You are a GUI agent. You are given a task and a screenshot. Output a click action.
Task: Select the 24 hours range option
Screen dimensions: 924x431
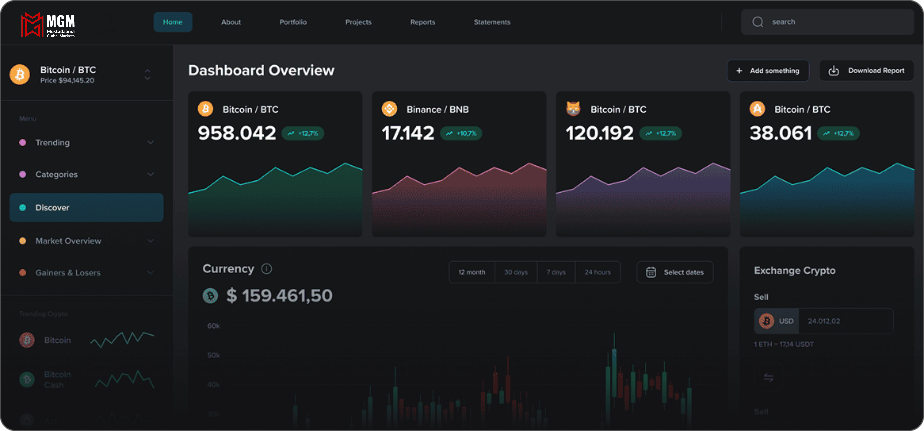(598, 272)
